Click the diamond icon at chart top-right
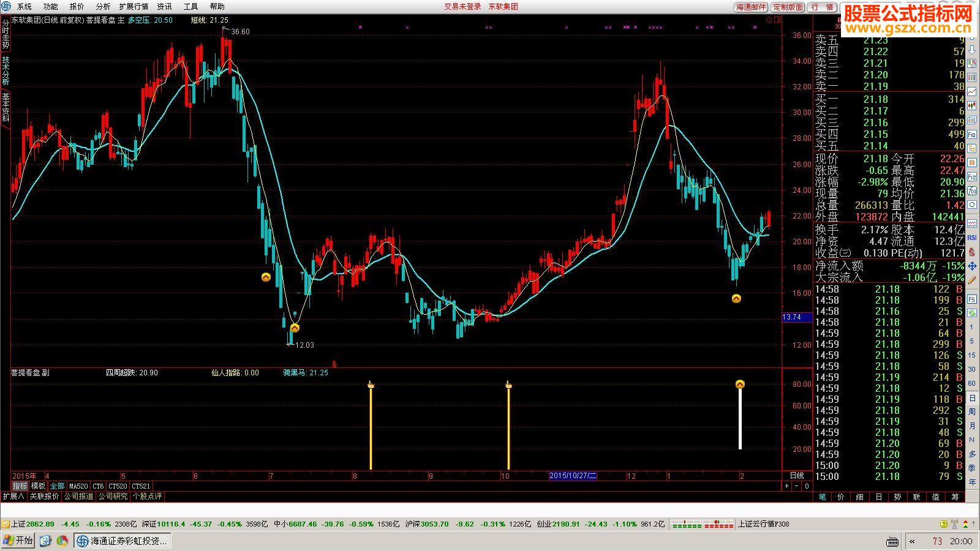Screen dimensions: 980x551 pos(769,20)
